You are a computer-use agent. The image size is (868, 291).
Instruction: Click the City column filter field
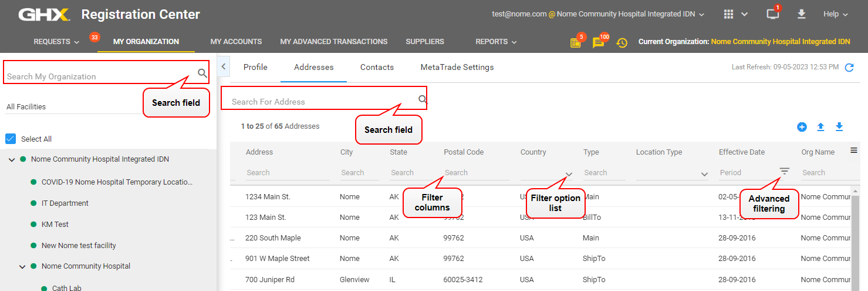point(360,173)
